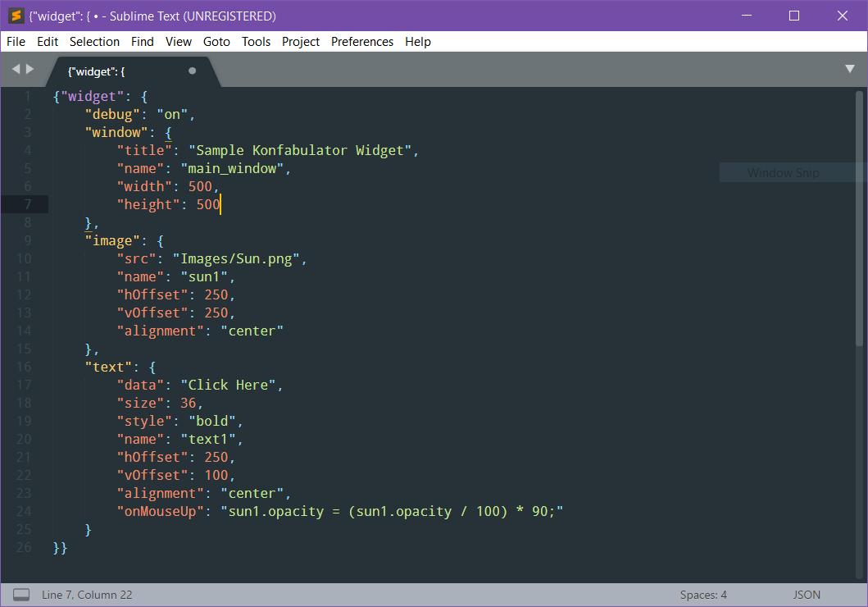Image resolution: width=868 pixels, height=607 pixels.
Task: Click the "Click Here" string value
Action: pos(229,385)
